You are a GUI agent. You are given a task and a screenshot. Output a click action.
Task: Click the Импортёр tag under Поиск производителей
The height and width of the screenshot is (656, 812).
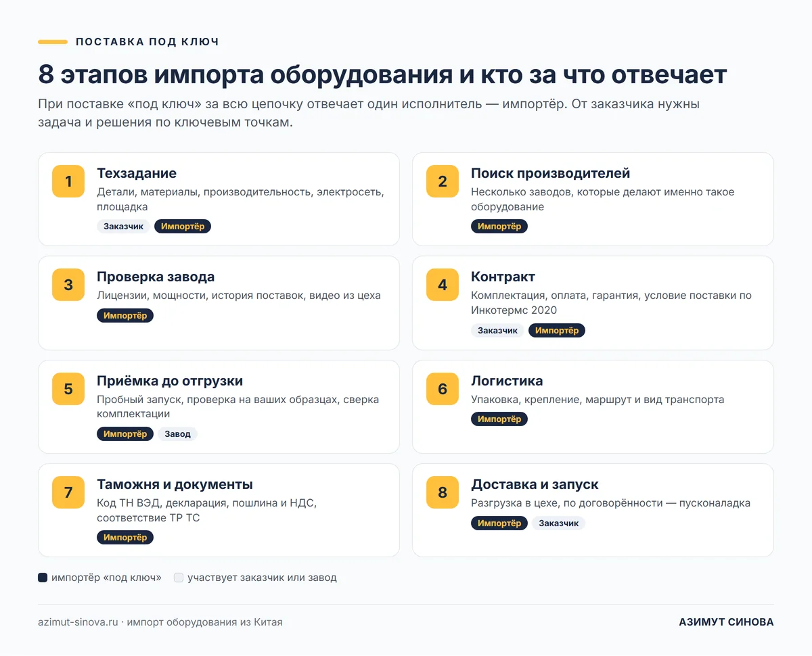(499, 227)
